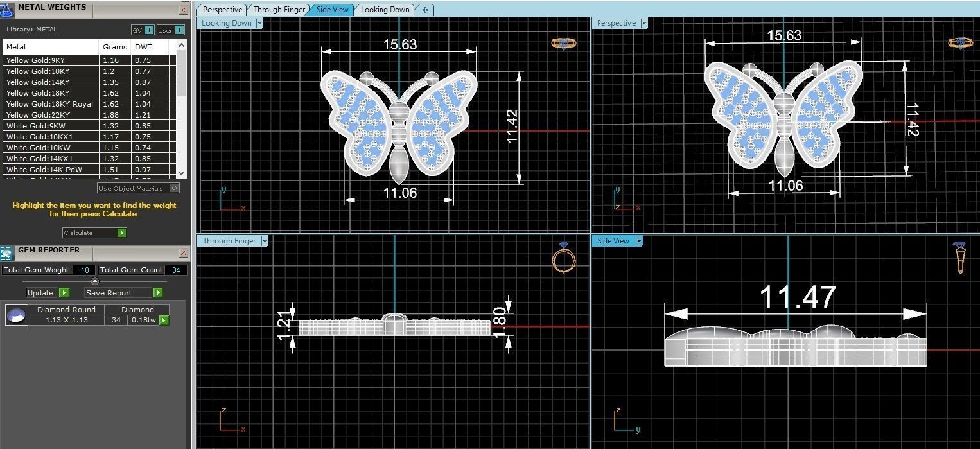The height and width of the screenshot is (449, 980).
Task: Toggle the User library switch
Action: [177, 30]
